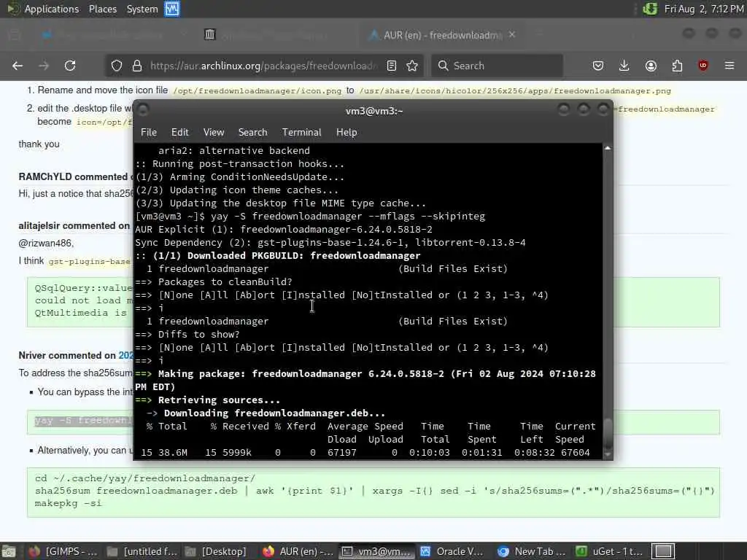Open the Firefox downloads panel
This screenshot has height=560, width=747.
tap(624, 66)
